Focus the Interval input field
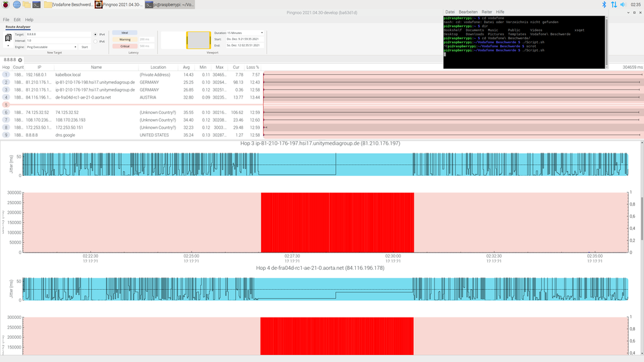 pyautogui.click(x=58, y=41)
